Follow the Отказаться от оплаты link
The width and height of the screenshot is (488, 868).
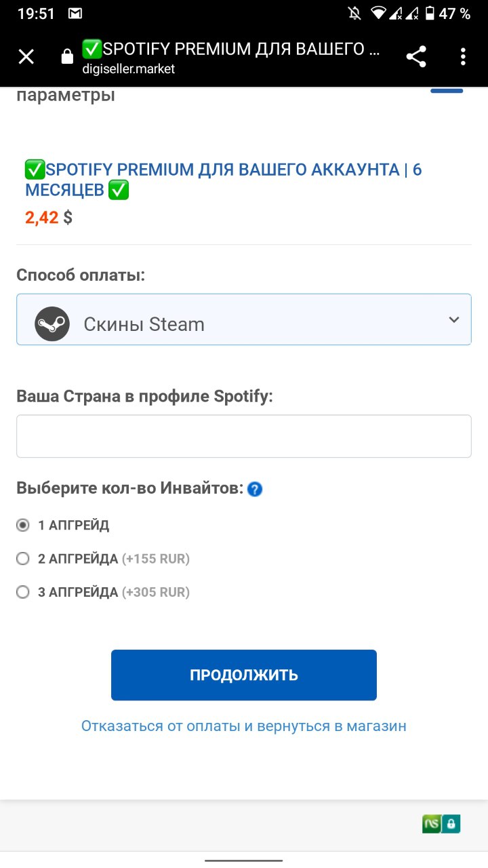tap(244, 726)
